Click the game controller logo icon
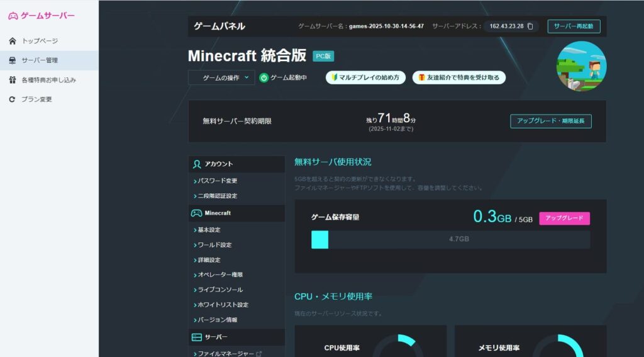Viewport: 644px width, 357px height. point(13,16)
